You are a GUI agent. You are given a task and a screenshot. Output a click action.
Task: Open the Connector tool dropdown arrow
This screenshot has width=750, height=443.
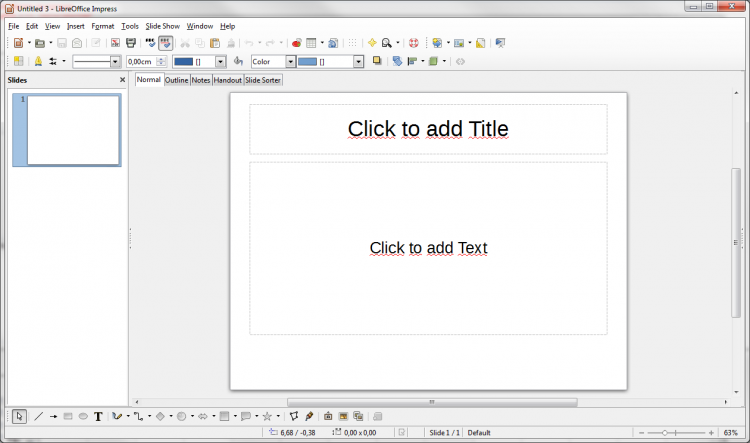tap(150, 417)
